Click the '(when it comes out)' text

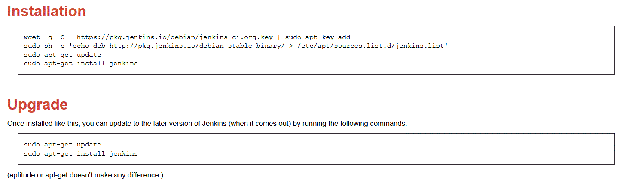[260, 124]
